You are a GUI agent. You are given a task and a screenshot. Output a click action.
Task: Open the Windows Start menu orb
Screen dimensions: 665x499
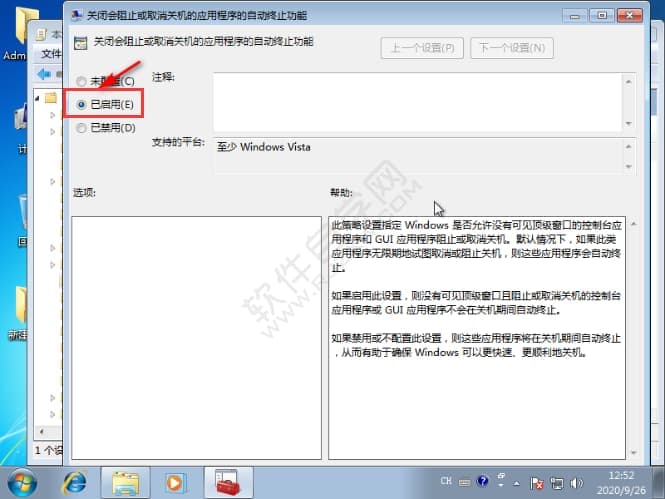point(22,483)
